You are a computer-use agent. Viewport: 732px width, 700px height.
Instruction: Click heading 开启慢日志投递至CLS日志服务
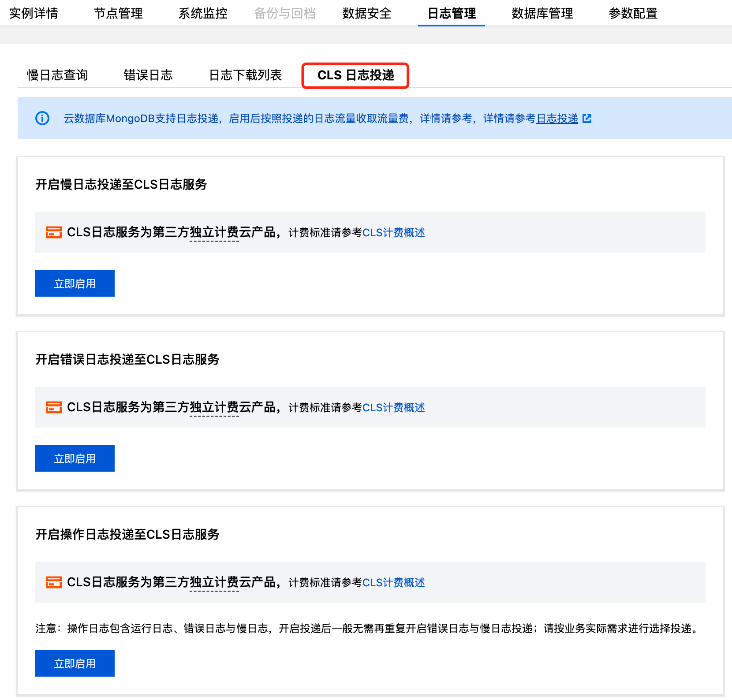coord(121,184)
